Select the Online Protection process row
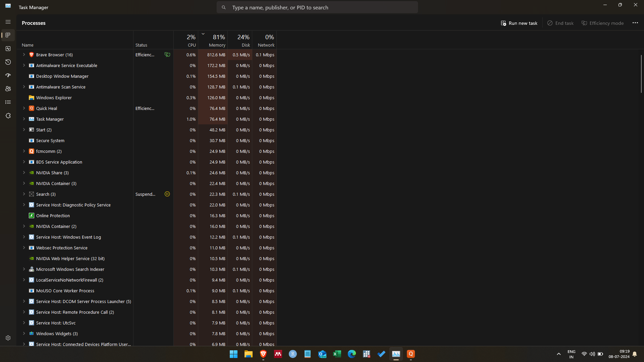Viewport: 644px width, 362px height. pyautogui.click(x=147, y=216)
